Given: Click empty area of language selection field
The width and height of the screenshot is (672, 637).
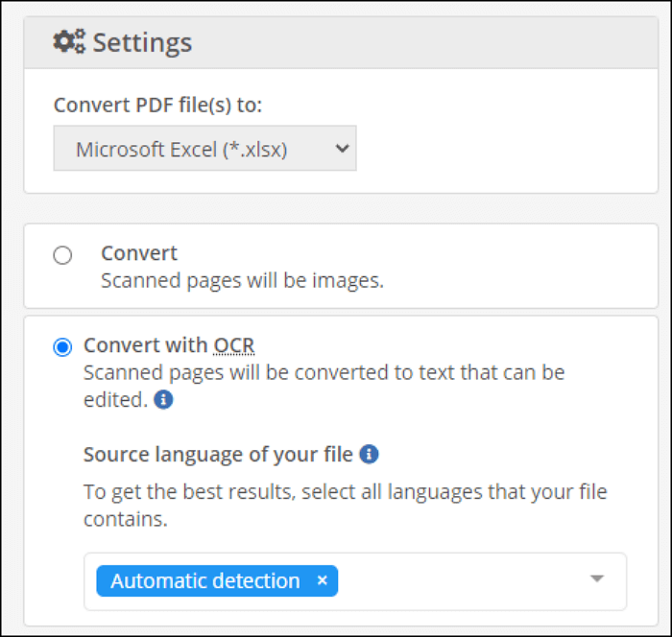Looking at the screenshot, I should [x=461, y=580].
